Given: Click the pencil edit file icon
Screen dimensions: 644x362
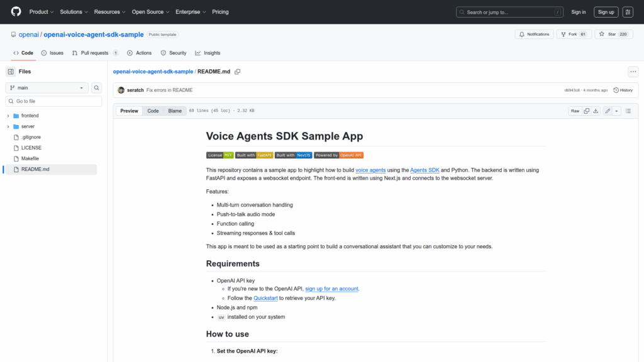Looking at the screenshot, I should (608, 111).
